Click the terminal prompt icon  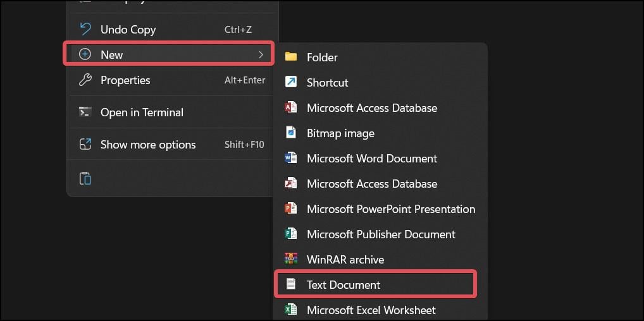point(85,112)
